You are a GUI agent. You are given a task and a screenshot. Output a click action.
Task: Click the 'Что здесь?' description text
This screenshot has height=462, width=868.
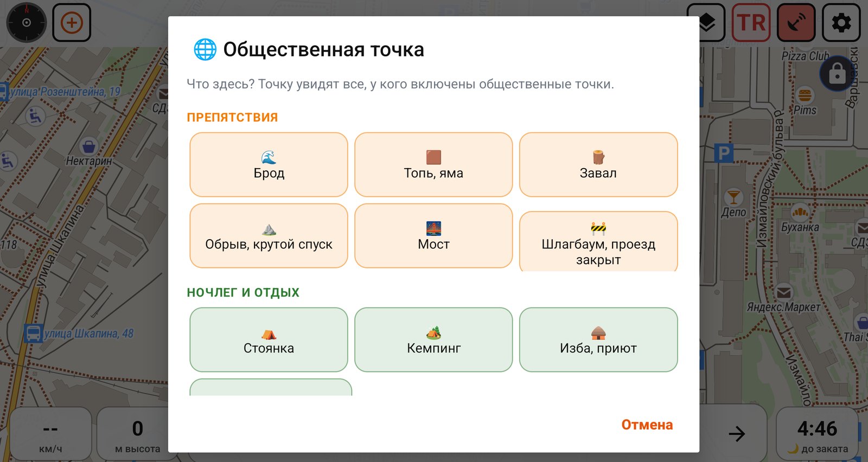(x=400, y=84)
